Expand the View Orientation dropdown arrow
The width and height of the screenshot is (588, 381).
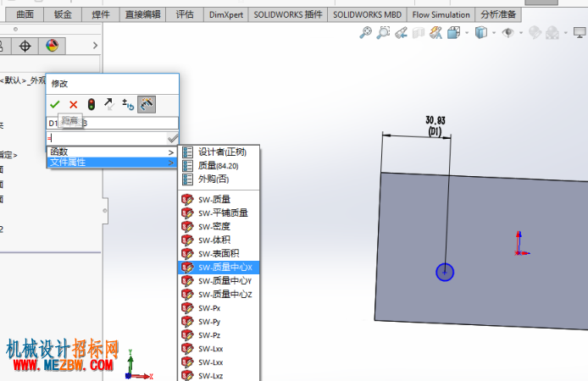coord(467,33)
